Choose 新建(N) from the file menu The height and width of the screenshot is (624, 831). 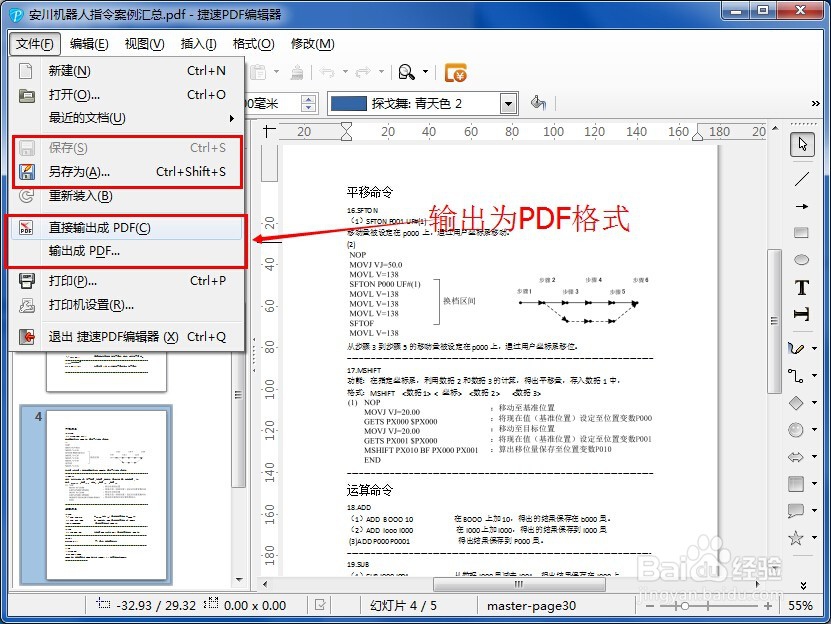coord(127,71)
